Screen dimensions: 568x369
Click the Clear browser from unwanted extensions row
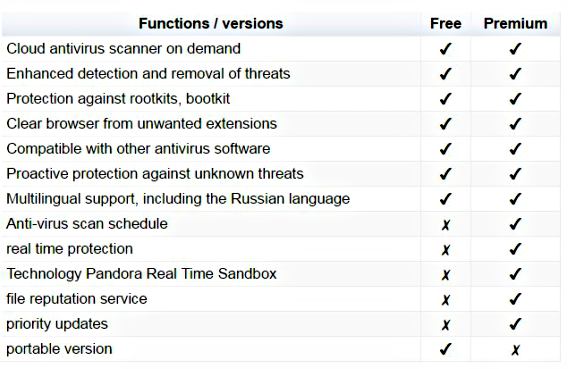click(x=281, y=124)
